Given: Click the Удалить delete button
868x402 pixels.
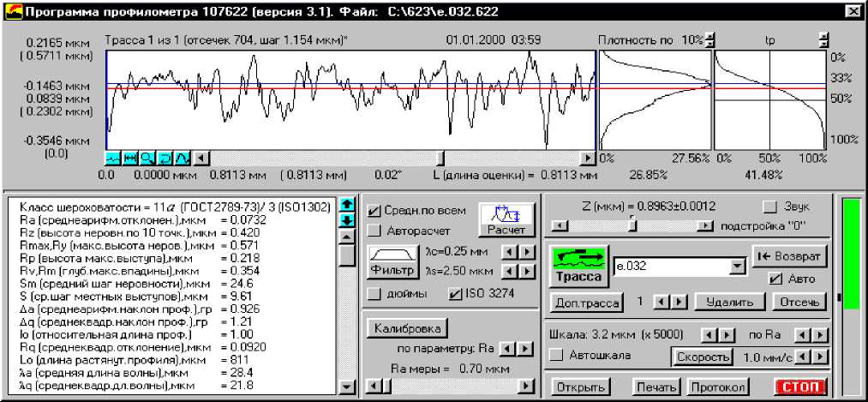Looking at the screenshot, I should [729, 303].
